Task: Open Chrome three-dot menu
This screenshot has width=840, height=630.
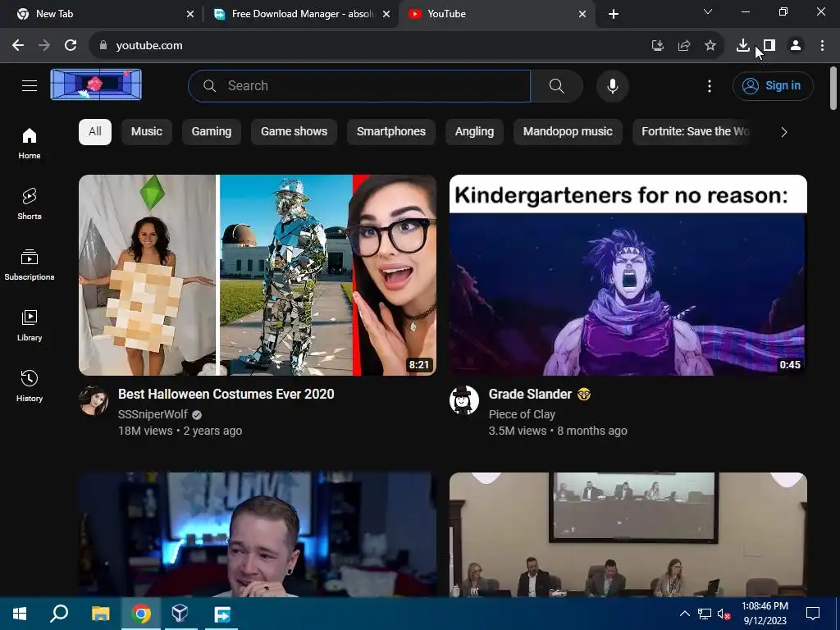Action: point(822,46)
